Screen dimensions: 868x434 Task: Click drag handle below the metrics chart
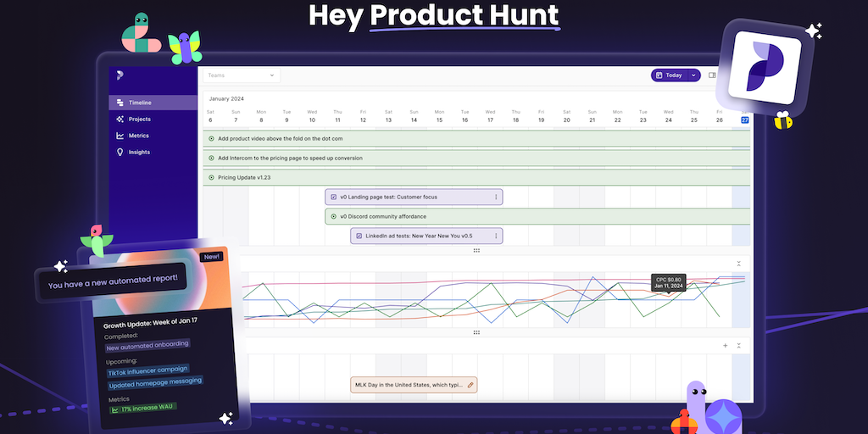(x=476, y=332)
